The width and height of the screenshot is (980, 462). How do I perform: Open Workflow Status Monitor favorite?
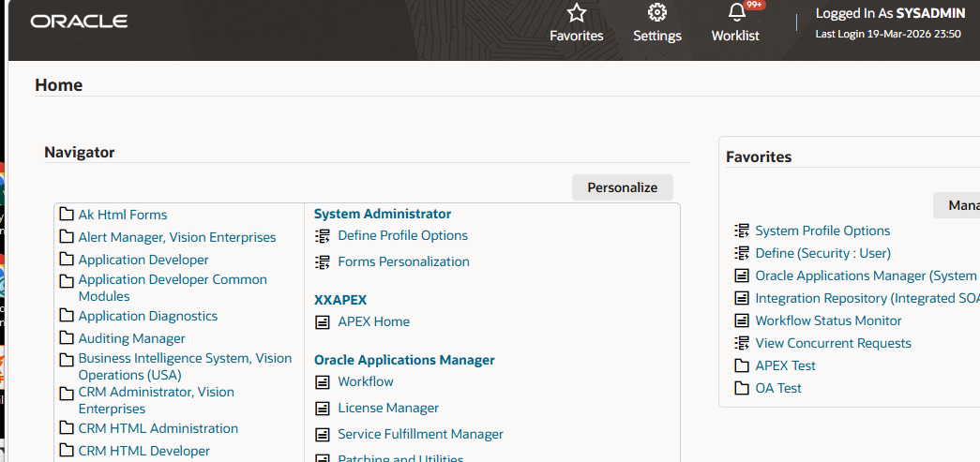coord(828,320)
